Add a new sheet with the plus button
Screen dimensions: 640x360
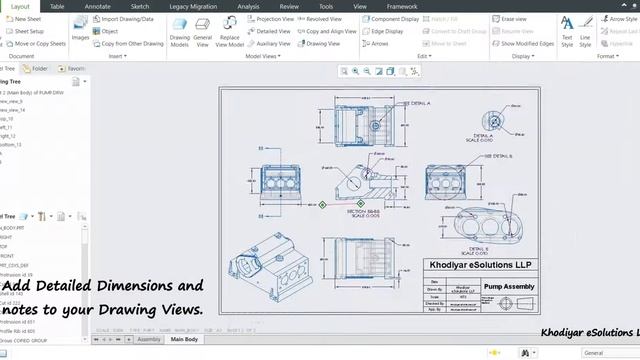129,340
